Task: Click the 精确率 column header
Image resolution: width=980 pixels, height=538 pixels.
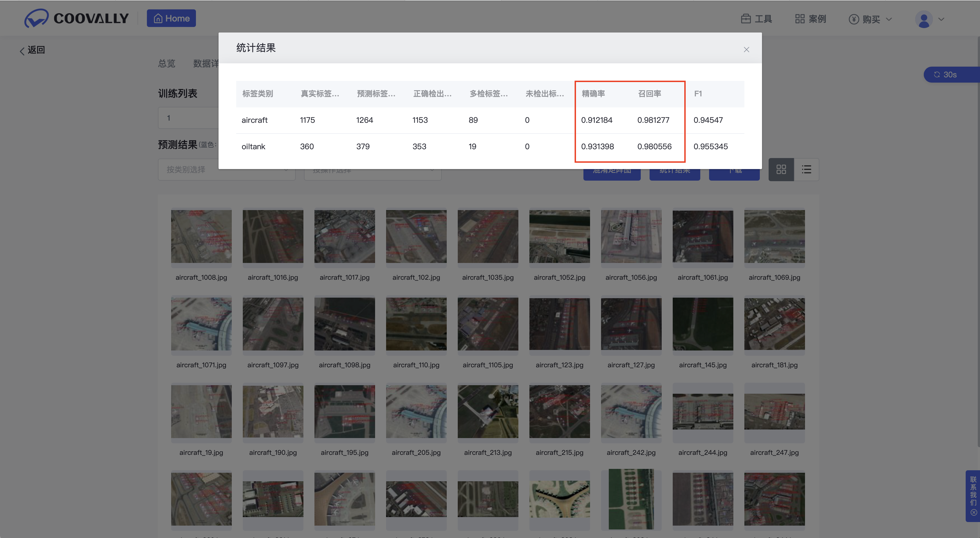Action: click(593, 94)
